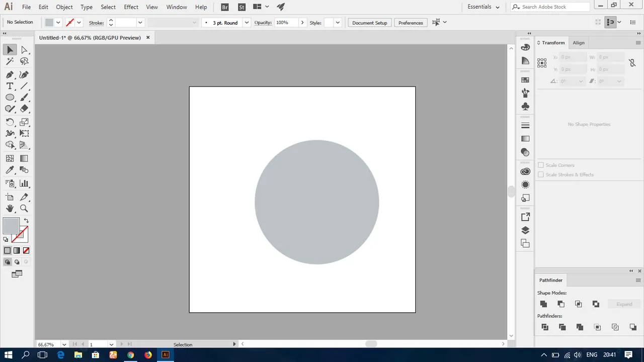Select the Pen tool
Viewport: 644px width, 362px height.
[x=10, y=74]
